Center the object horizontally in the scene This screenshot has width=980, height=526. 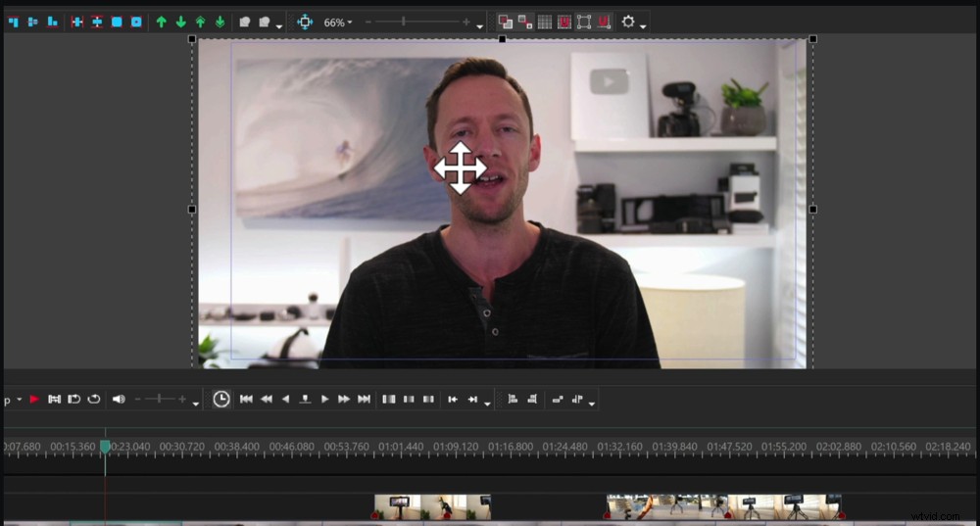tap(77, 22)
